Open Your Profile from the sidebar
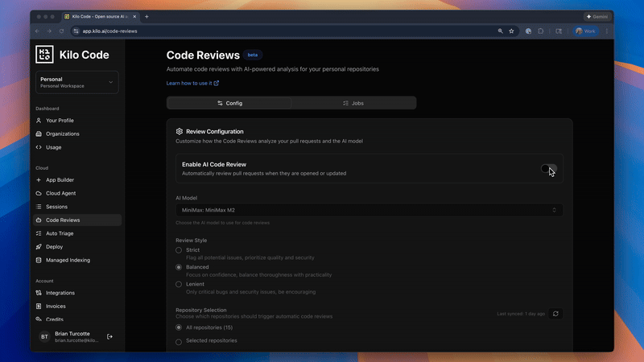The height and width of the screenshot is (362, 644). 60,120
